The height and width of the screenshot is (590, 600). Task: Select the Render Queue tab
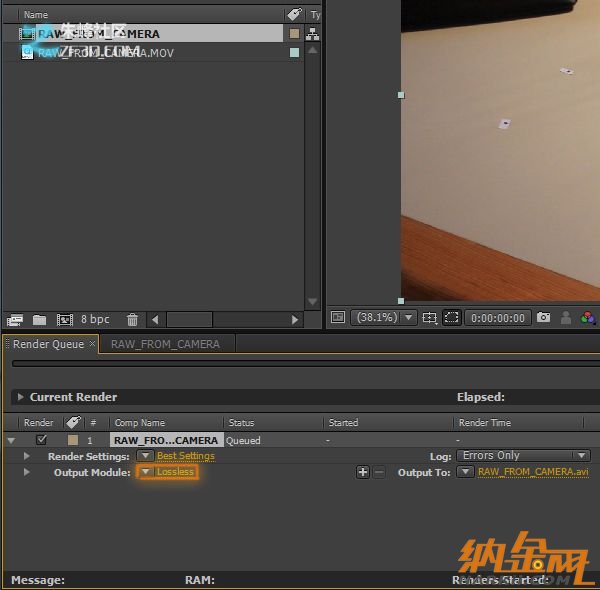[x=49, y=343]
